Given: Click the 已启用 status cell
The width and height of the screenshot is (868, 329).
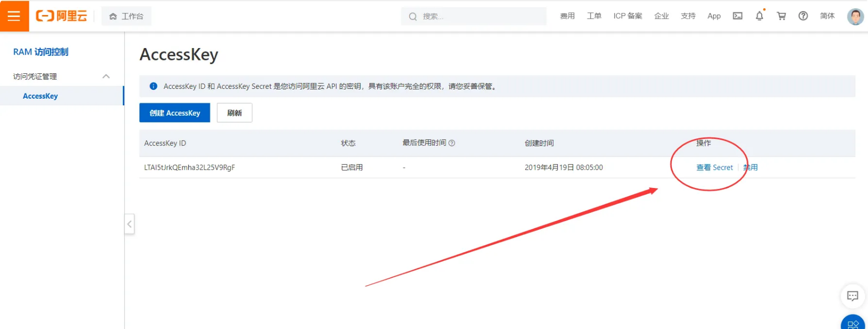Looking at the screenshot, I should (352, 167).
